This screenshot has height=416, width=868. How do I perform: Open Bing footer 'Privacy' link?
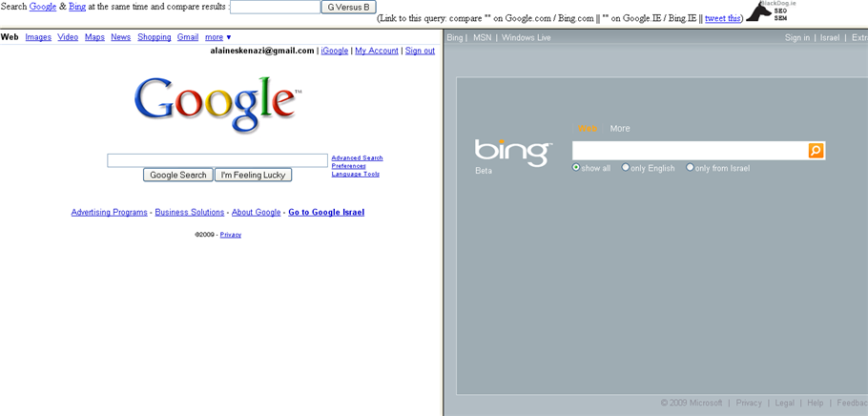pyautogui.click(x=749, y=403)
